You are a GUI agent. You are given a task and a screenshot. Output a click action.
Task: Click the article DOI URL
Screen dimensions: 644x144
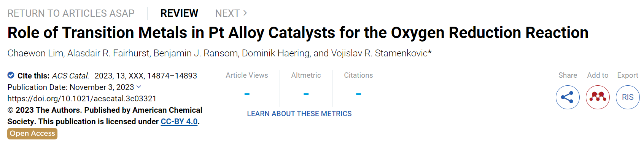pos(82,99)
